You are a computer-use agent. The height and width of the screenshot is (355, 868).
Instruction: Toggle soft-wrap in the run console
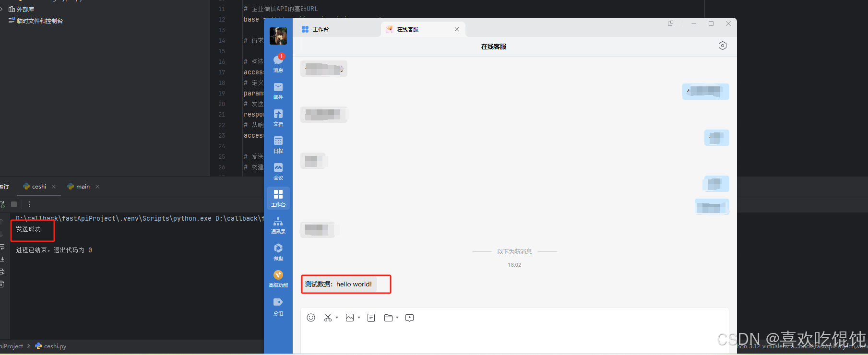pos(2,247)
